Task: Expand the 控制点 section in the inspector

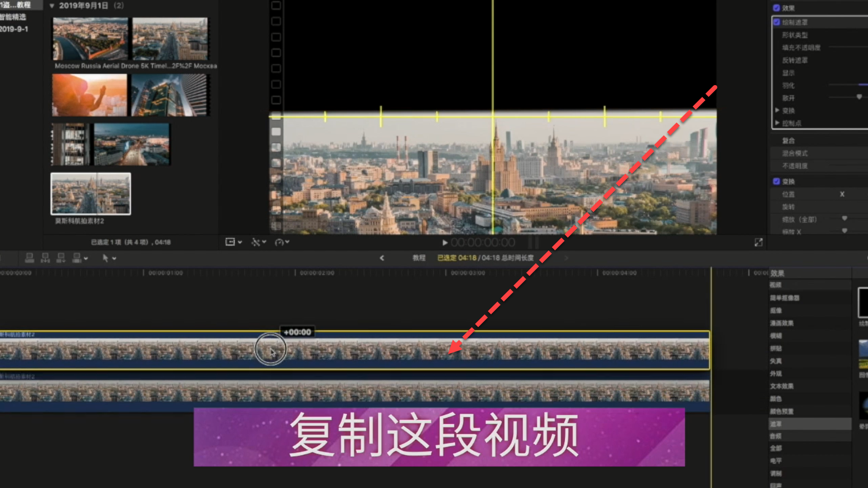Action: pyautogui.click(x=778, y=123)
